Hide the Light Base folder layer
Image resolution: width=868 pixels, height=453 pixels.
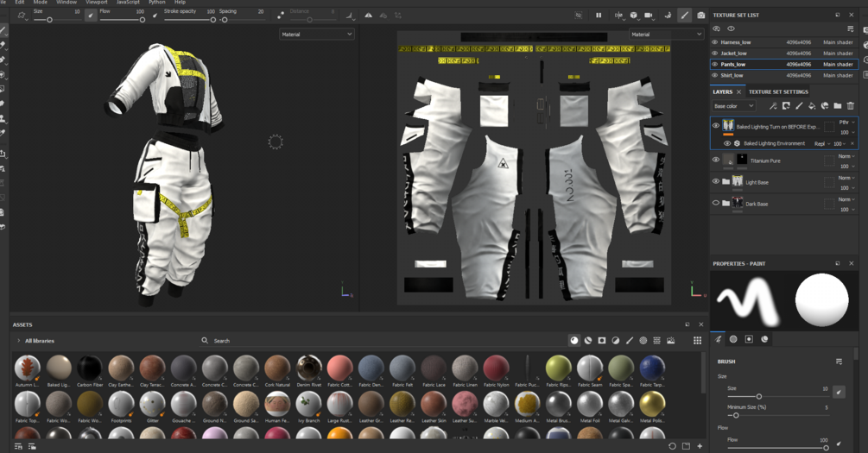(x=716, y=181)
